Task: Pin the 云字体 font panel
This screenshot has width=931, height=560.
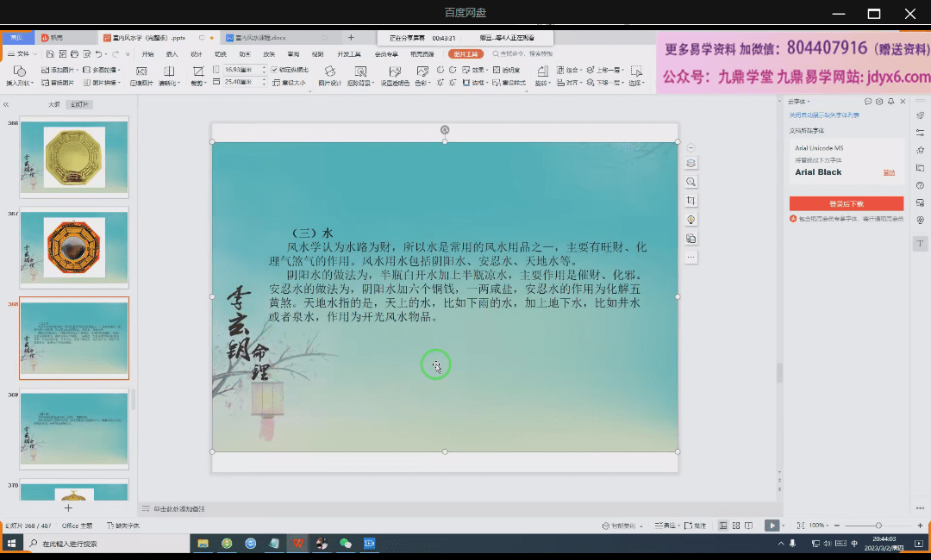Action: 891,102
